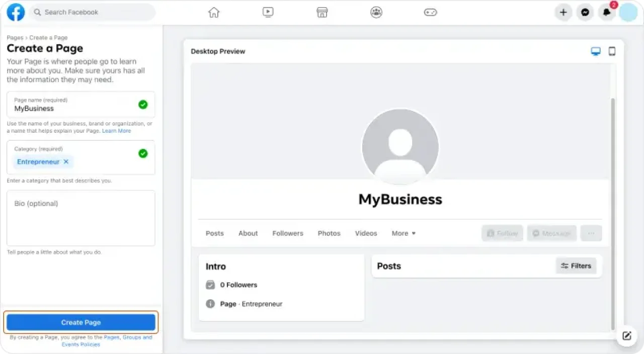Open the Gaming section

pyautogui.click(x=430, y=12)
